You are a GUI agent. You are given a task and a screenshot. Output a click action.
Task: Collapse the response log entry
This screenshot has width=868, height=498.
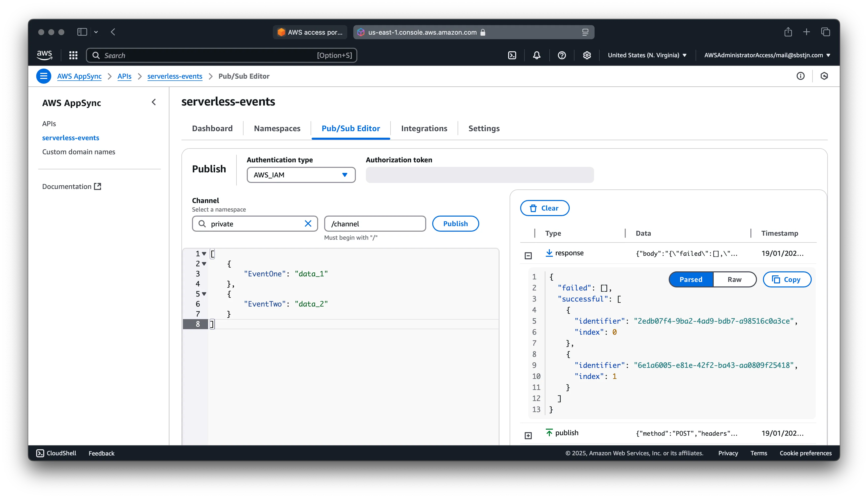[528, 255]
